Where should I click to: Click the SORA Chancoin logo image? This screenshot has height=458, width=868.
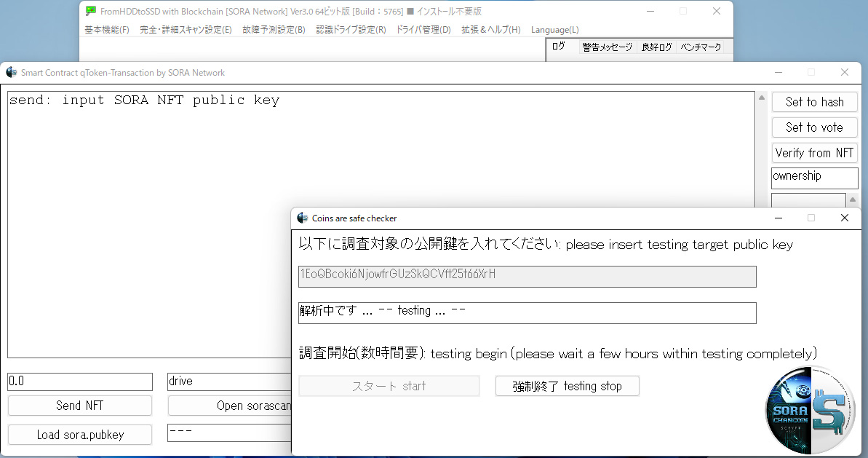tap(811, 410)
